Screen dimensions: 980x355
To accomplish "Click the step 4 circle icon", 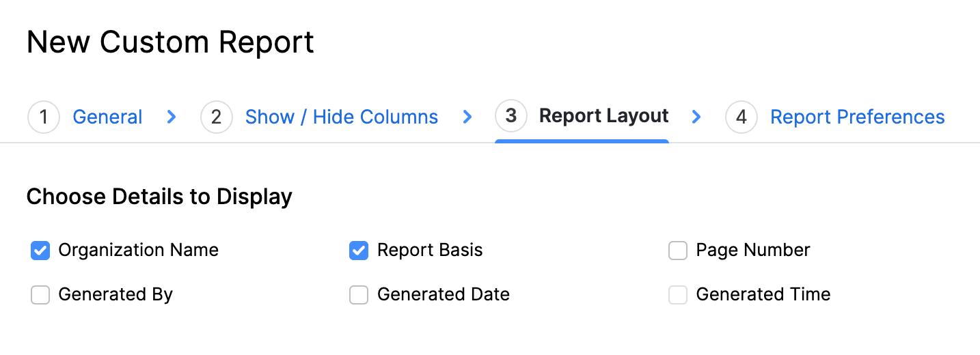I will 741,117.
